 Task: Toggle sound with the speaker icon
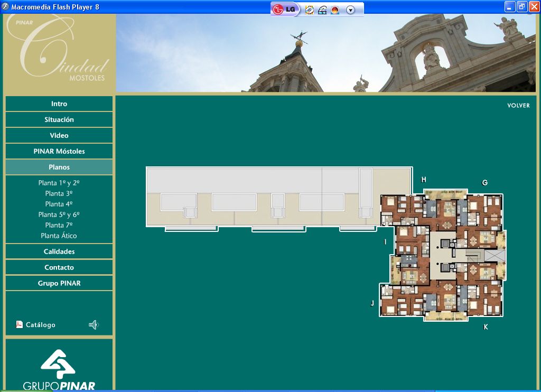[x=94, y=325]
